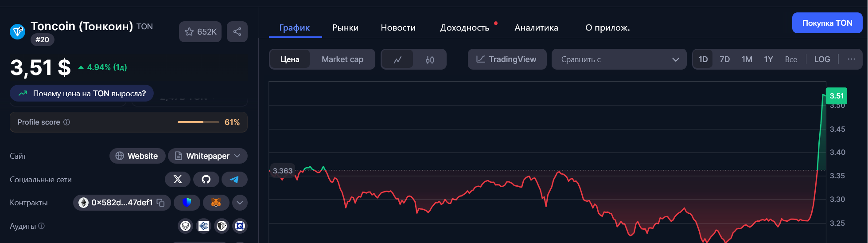Set chart range to 1M

(747, 59)
